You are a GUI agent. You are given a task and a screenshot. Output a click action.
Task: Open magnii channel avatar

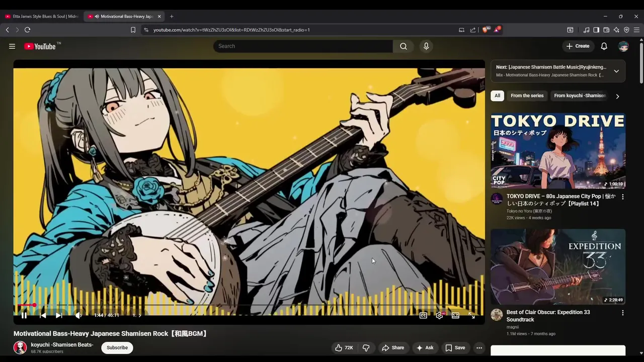pyautogui.click(x=497, y=315)
